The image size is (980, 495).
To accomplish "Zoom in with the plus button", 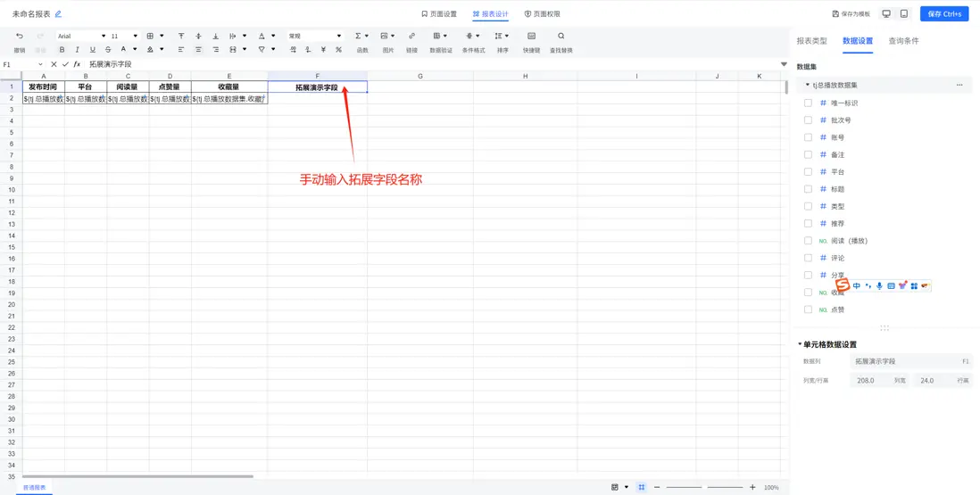I will [752, 488].
